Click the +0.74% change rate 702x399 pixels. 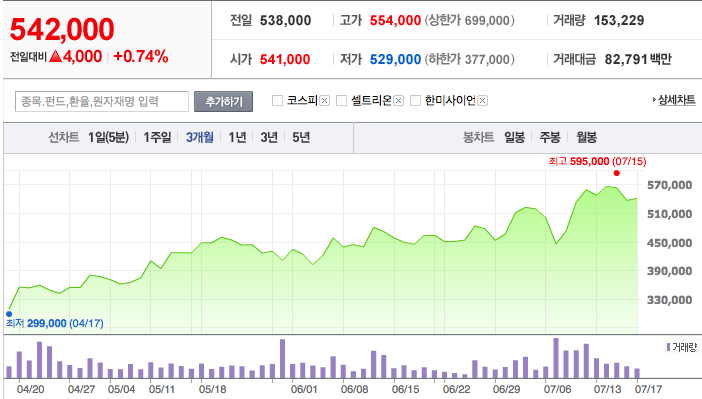(141, 56)
